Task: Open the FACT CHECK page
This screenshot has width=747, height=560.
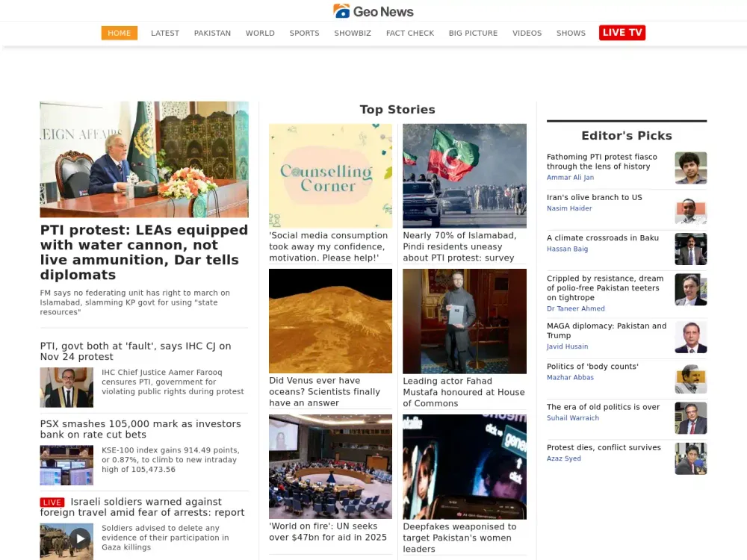Action: tap(409, 33)
